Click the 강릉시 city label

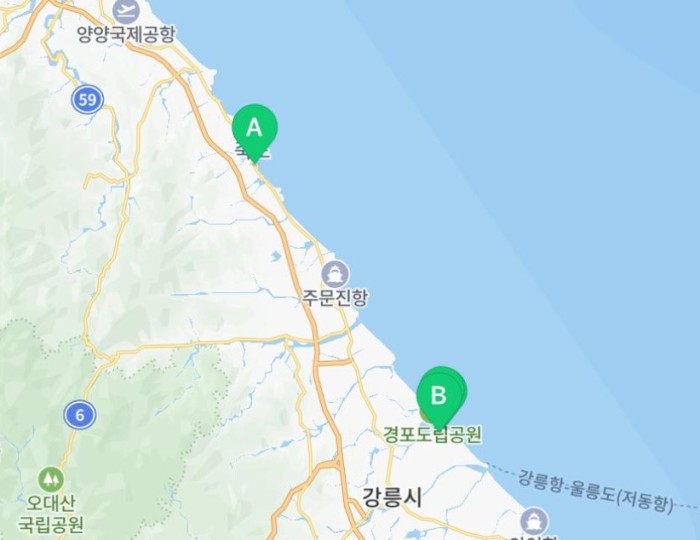click(x=392, y=497)
